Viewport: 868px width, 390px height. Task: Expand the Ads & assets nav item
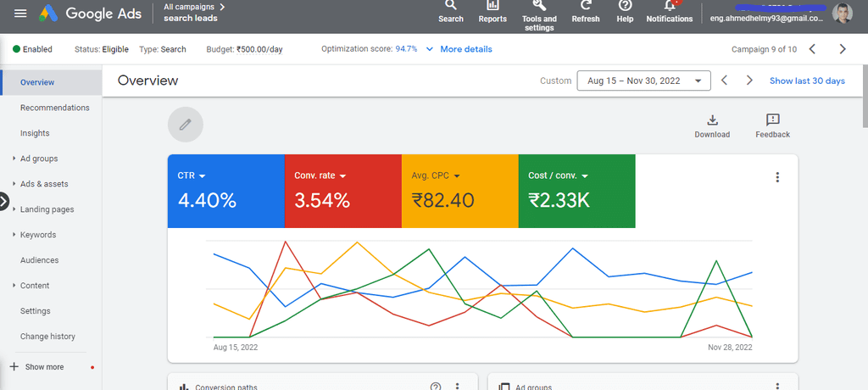[x=14, y=184]
